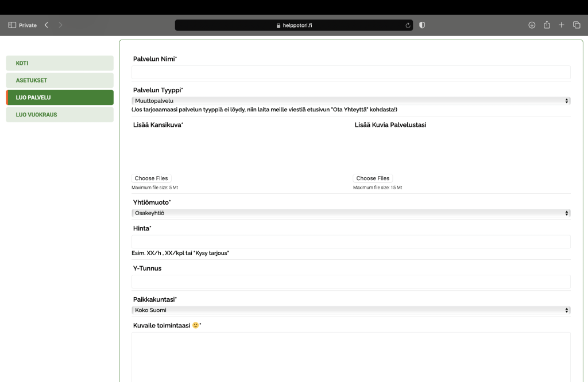Open the Yhtiömuoto dropdown showing Osakeyhtiö

pos(351,213)
